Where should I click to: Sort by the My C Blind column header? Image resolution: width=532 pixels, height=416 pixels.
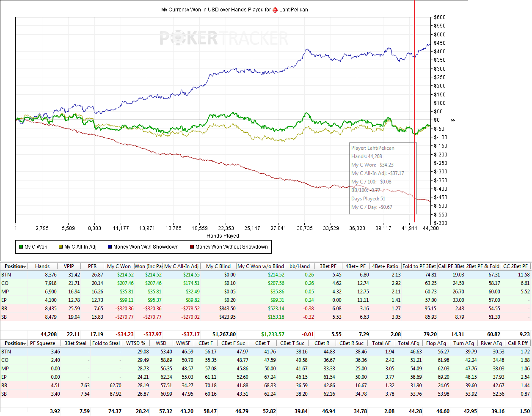(x=218, y=266)
